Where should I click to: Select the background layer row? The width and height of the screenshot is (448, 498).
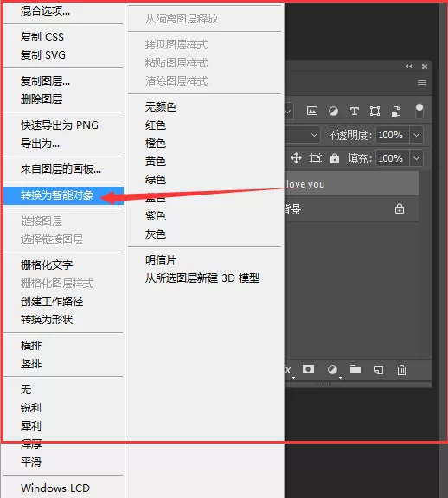[x=351, y=209]
